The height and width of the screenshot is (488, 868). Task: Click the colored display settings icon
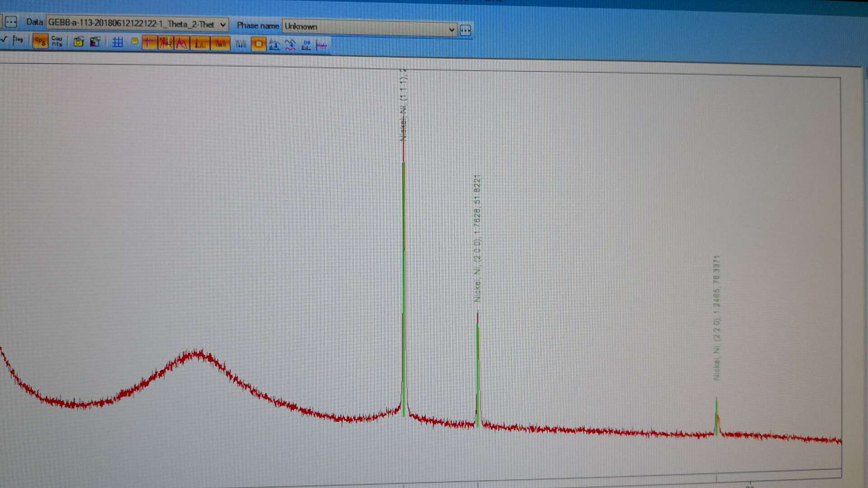pyautogui.click(x=95, y=42)
